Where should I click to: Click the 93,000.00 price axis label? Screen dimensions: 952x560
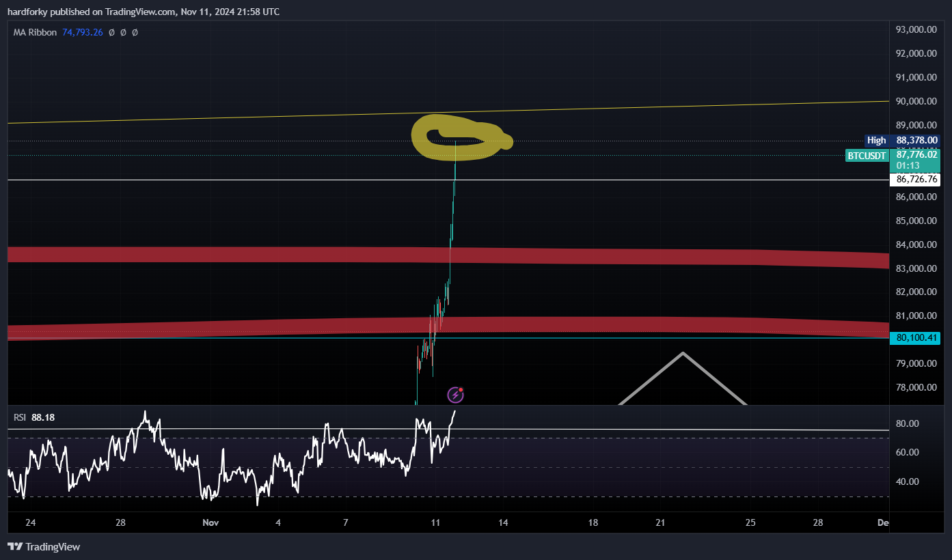point(916,29)
